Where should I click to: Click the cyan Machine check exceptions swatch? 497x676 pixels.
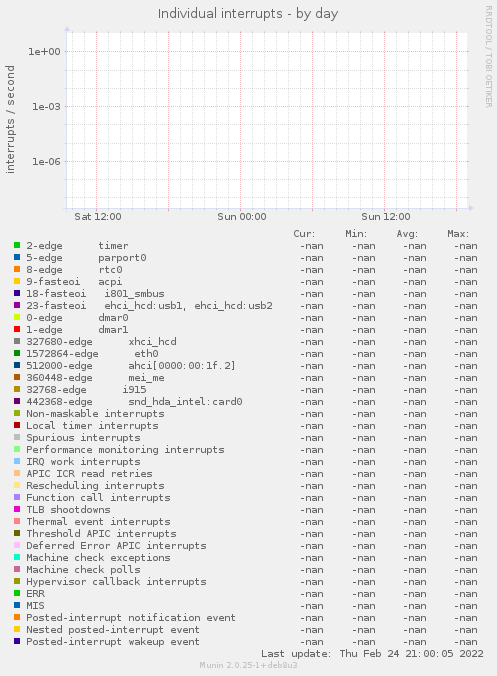(17, 557)
